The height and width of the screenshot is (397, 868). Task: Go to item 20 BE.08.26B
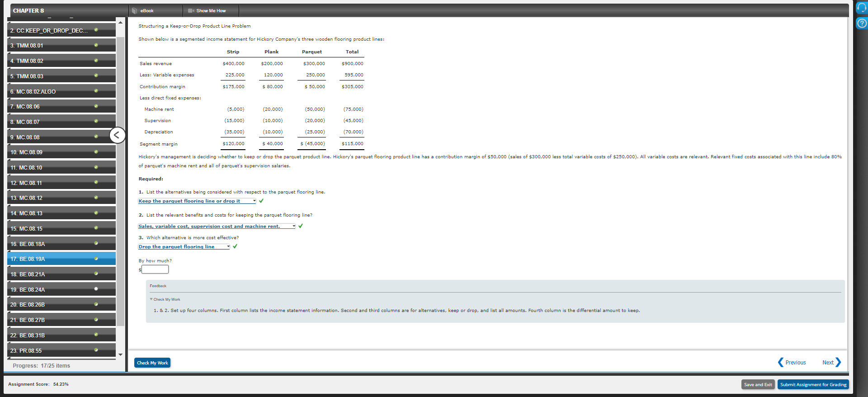(x=61, y=304)
